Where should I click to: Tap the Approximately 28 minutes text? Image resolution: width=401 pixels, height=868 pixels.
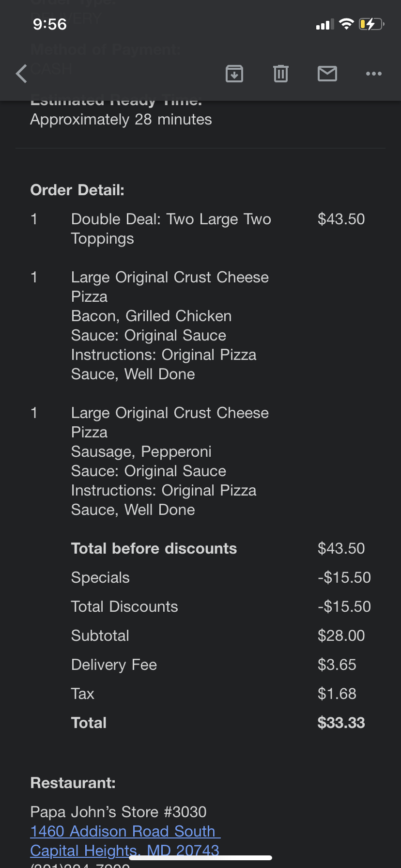click(x=121, y=120)
